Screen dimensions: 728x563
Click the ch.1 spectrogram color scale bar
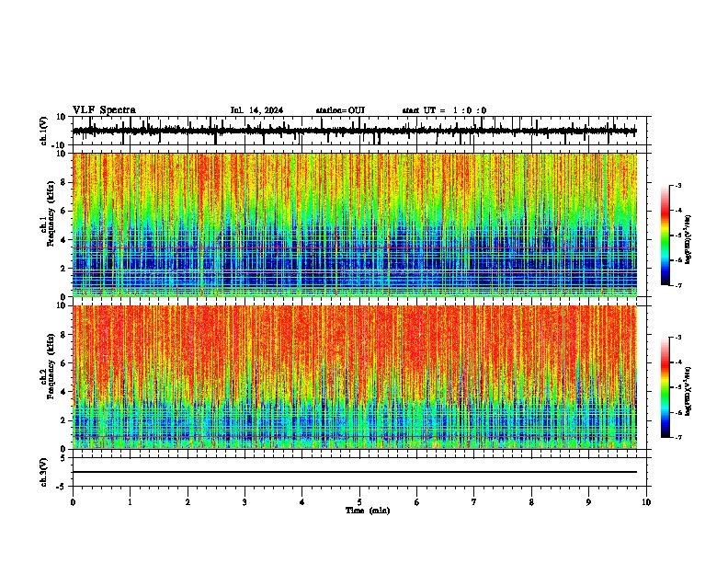665,236
